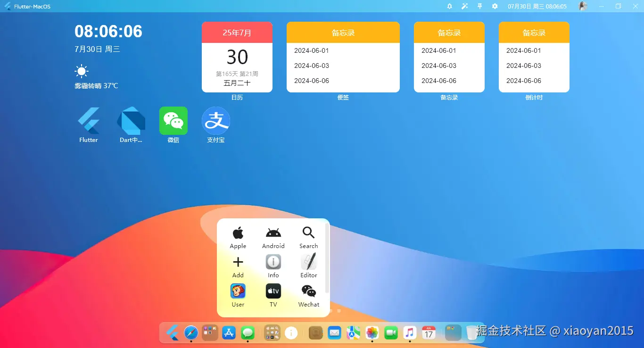Open Safari from the dock
This screenshot has height=348, width=644.
tap(191, 332)
